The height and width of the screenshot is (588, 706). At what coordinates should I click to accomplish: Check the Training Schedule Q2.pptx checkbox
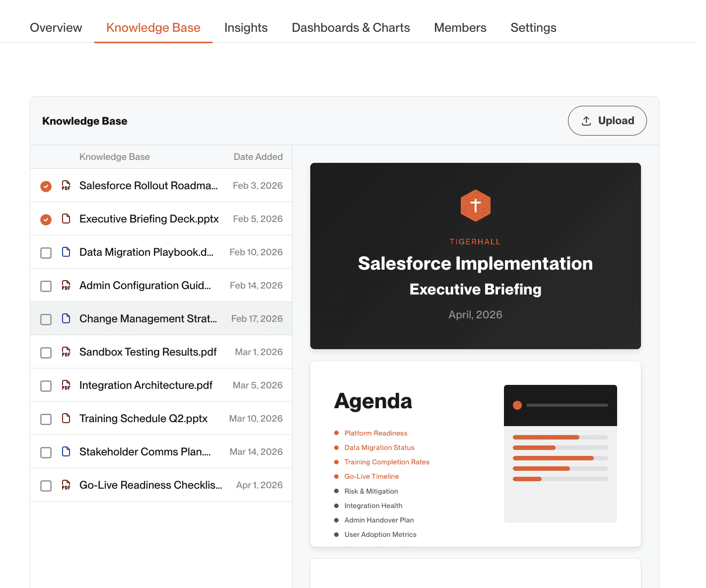coord(46,419)
